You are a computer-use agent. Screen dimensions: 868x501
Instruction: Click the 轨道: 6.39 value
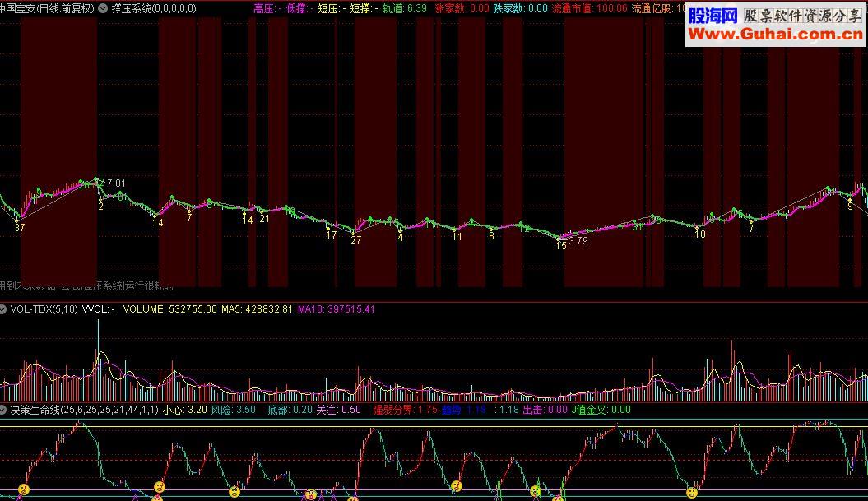coord(404,8)
